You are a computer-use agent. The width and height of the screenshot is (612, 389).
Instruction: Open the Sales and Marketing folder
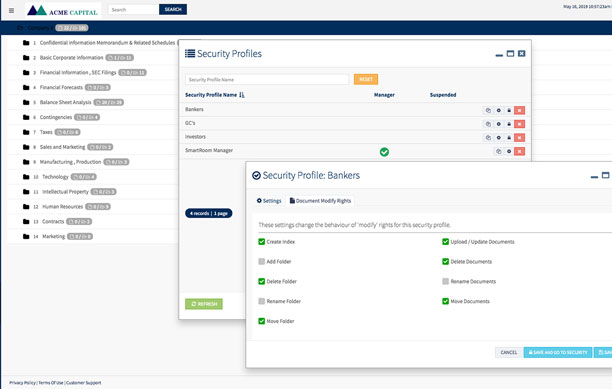[x=62, y=147]
